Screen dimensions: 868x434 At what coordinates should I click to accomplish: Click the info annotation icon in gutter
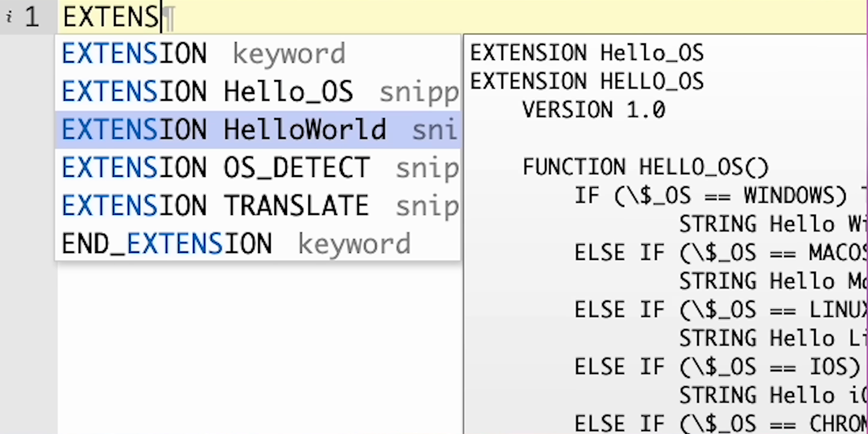pyautogui.click(x=9, y=17)
